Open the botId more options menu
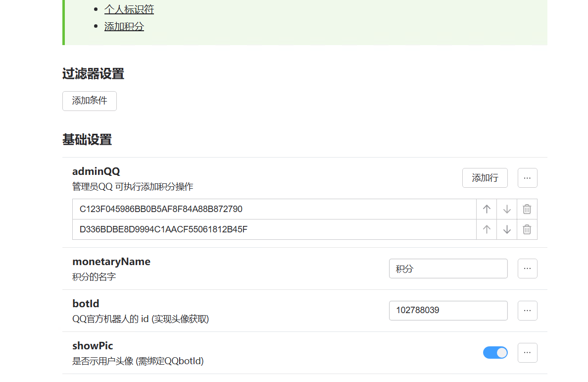Image resolution: width=588 pixels, height=382 pixels. 527,311
